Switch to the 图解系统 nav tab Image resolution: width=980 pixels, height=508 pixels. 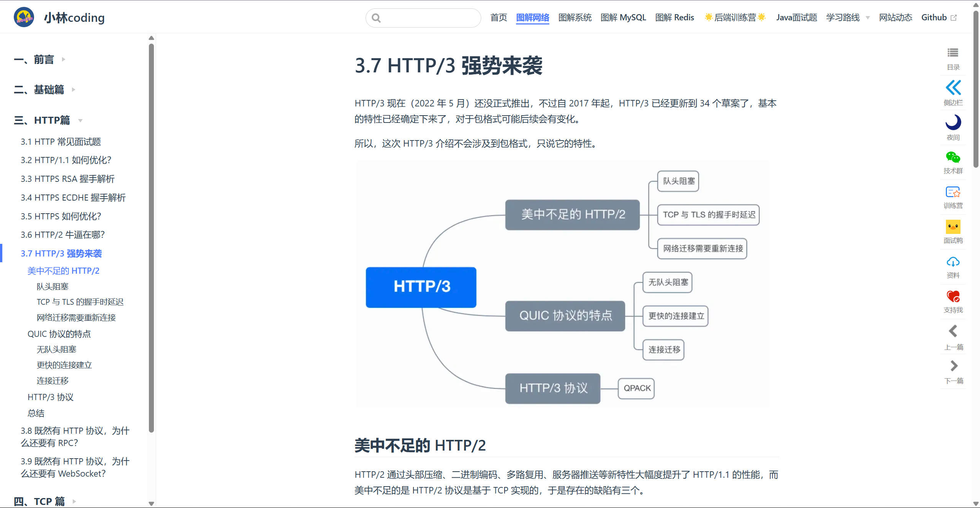point(575,18)
